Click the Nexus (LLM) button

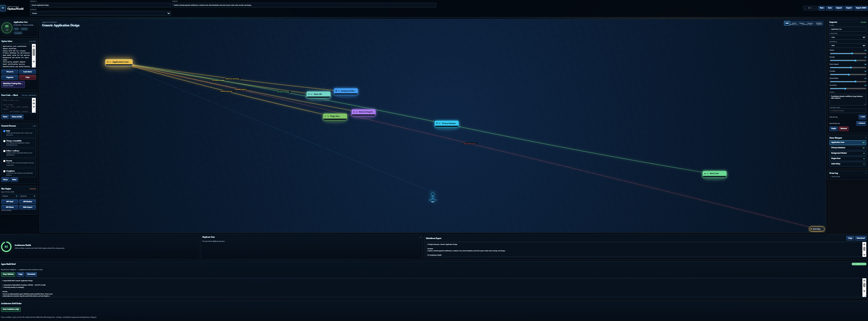pos(17,117)
